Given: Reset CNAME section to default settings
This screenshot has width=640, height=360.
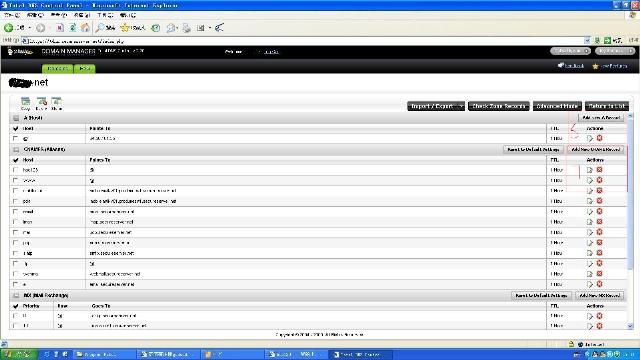Looking at the screenshot, I should point(533,149).
